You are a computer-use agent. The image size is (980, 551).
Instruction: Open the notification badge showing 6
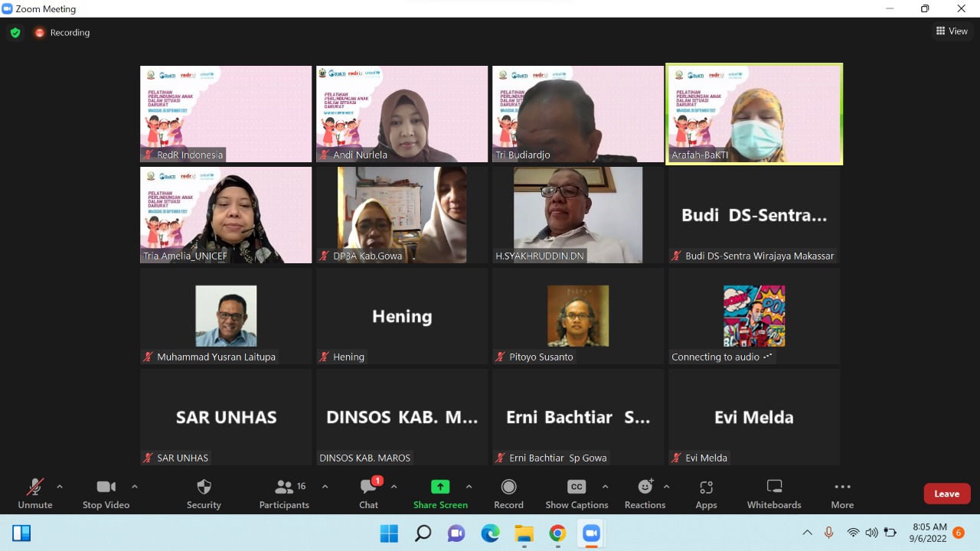click(958, 533)
